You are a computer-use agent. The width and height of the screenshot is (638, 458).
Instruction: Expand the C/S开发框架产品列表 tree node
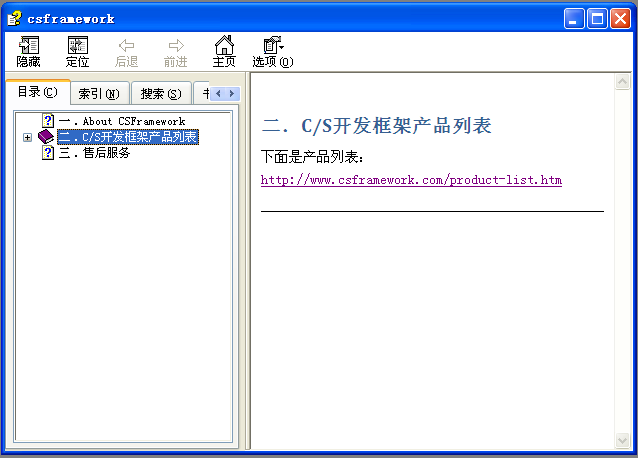(27, 137)
